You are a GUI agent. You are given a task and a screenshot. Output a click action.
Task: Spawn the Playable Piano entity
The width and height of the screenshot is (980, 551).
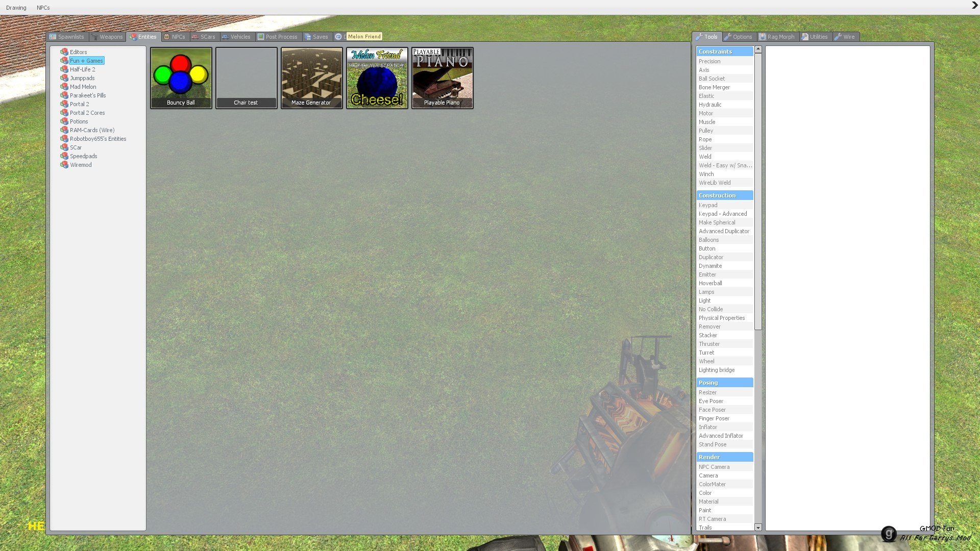pyautogui.click(x=443, y=78)
